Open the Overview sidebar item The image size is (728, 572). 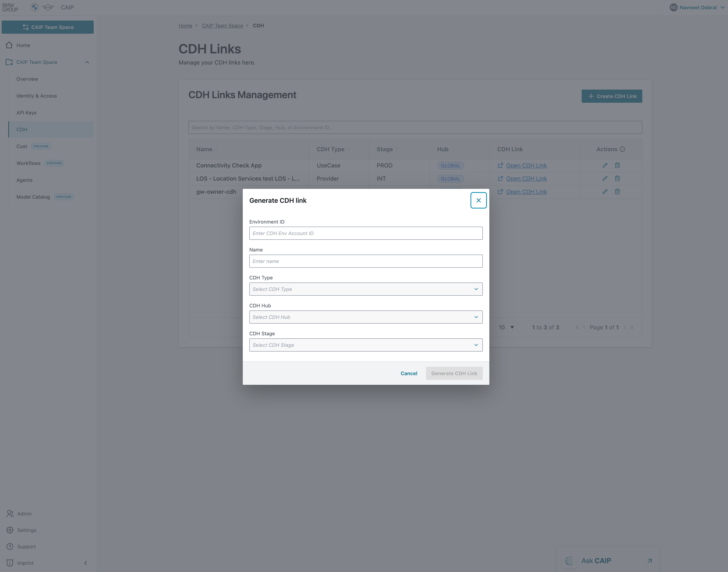click(x=27, y=79)
